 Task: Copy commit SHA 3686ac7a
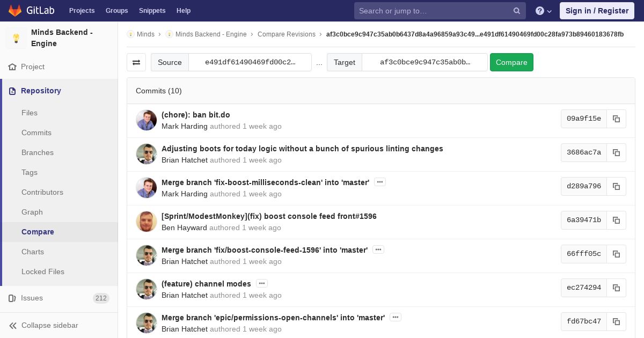(616, 152)
